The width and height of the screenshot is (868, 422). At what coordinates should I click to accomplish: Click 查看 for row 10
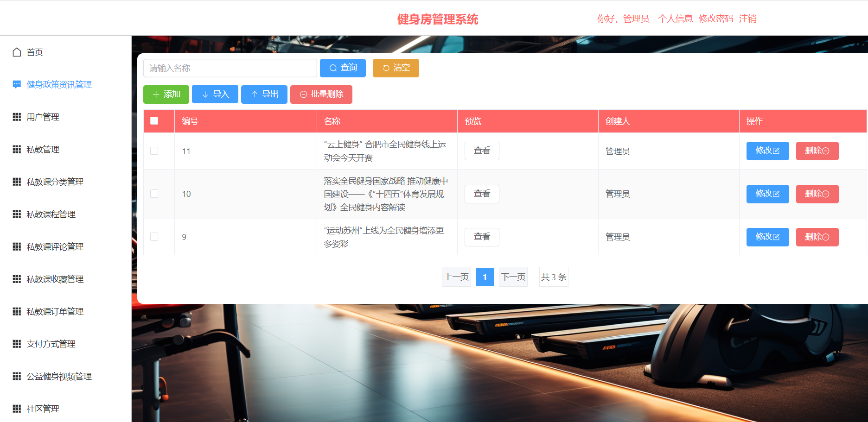click(482, 194)
